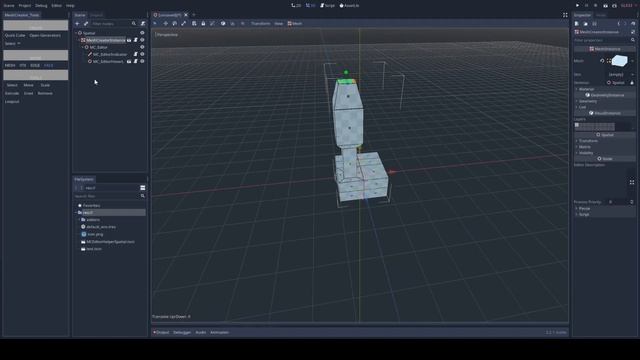Open the Scene menu
This screenshot has width=640, height=360.
tap(9, 6)
